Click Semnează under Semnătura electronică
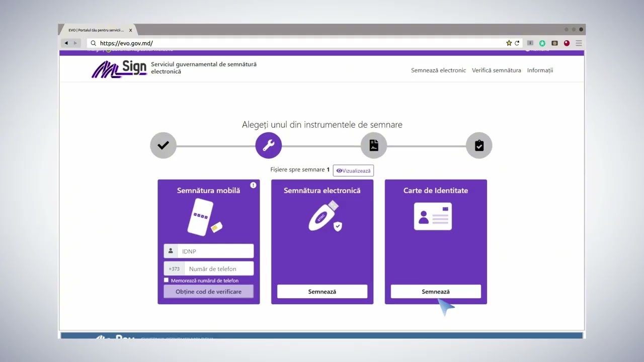Image resolution: width=644 pixels, height=362 pixels. (322, 292)
